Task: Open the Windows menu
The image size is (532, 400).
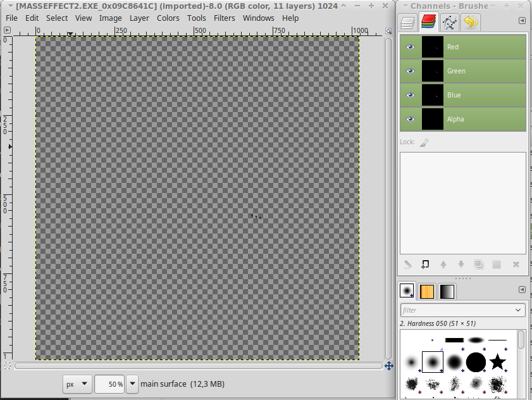Action: coord(259,18)
